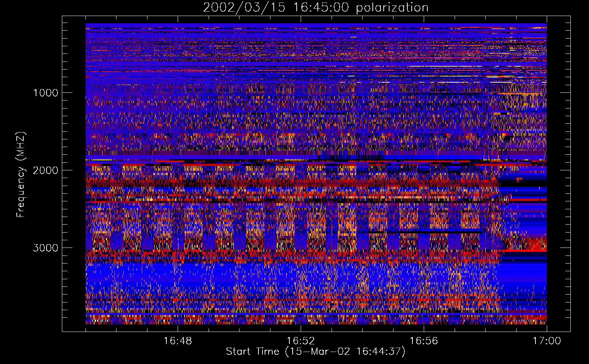
Task: Click the '16:56' time tick label
Action: (x=424, y=341)
